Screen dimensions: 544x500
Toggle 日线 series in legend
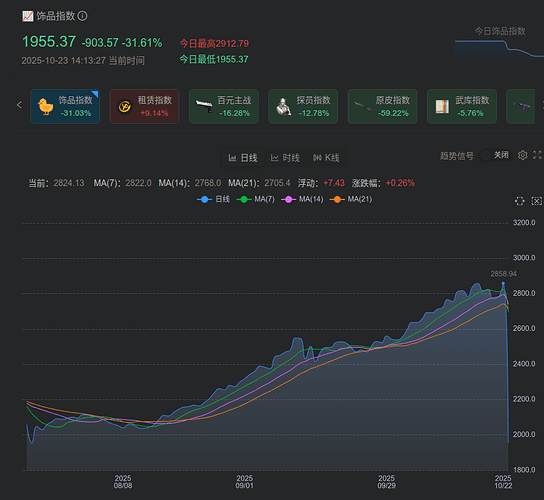(x=213, y=199)
